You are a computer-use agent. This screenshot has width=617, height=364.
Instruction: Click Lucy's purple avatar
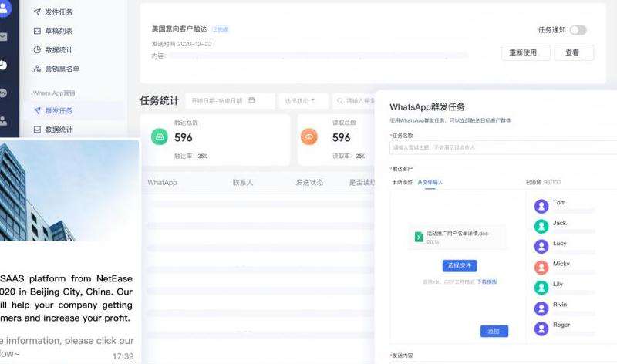click(x=541, y=246)
